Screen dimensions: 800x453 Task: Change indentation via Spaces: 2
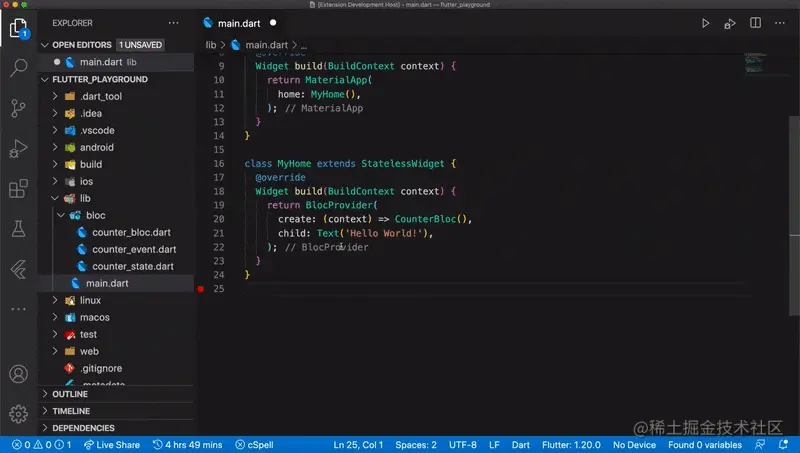click(x=416, y=445)
